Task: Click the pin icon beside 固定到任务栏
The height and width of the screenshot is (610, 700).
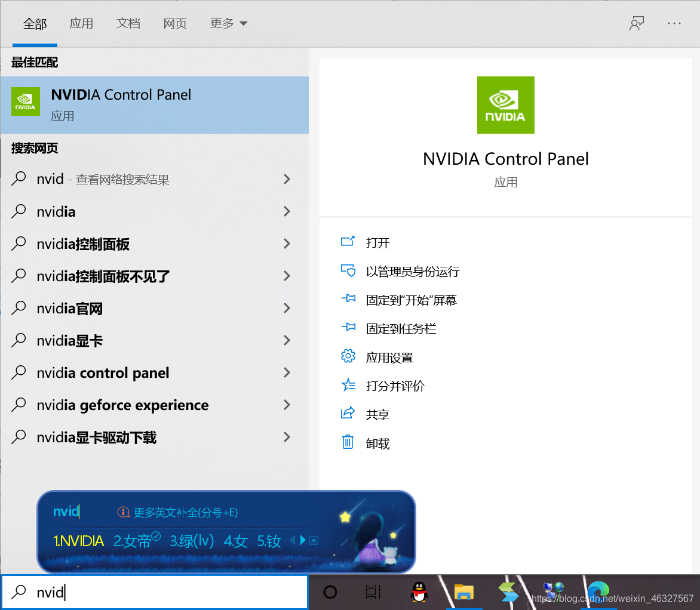Action: click(x=348, y=327)
